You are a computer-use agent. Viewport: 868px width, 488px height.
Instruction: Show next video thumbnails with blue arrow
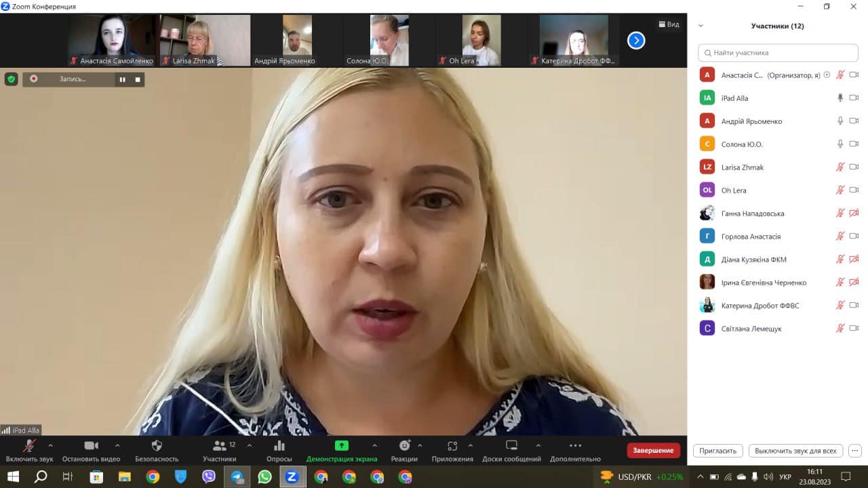click(636, 41)
